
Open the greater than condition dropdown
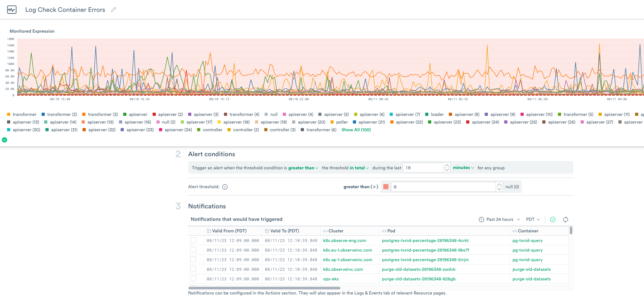point(303,168)
